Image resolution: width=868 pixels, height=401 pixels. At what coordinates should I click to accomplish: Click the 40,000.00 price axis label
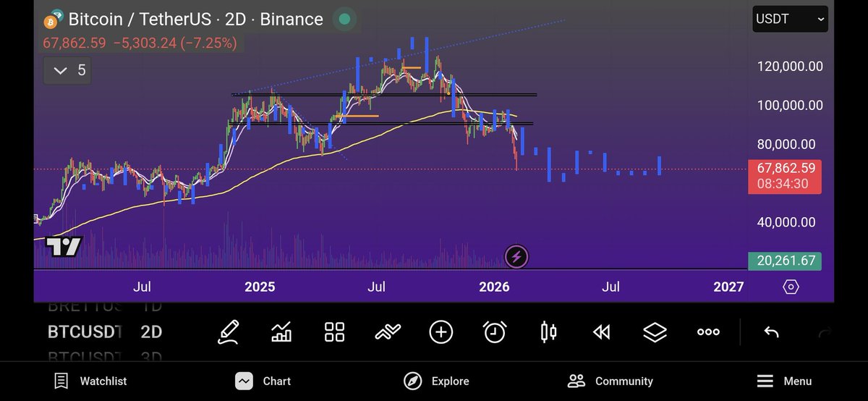(786, 222)
